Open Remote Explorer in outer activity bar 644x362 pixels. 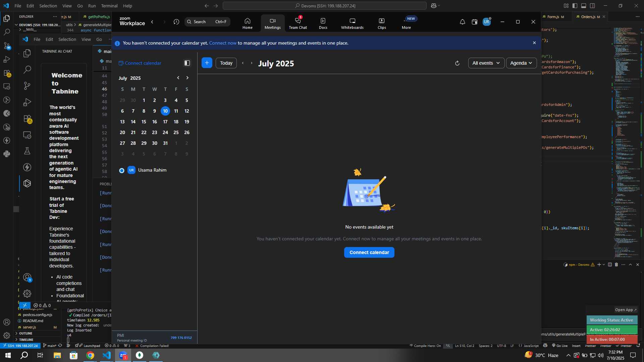click(7, 86)
